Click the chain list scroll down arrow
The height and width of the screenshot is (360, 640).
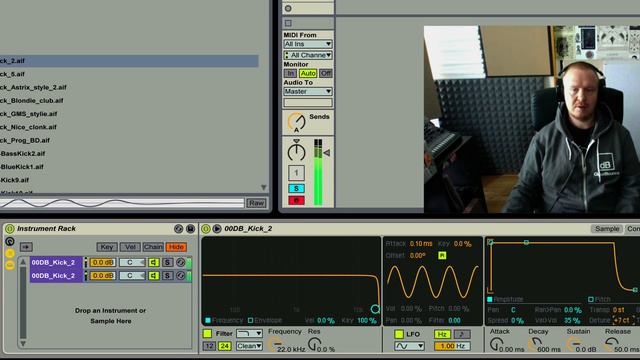pyautogui.click(x=23, y=344)
